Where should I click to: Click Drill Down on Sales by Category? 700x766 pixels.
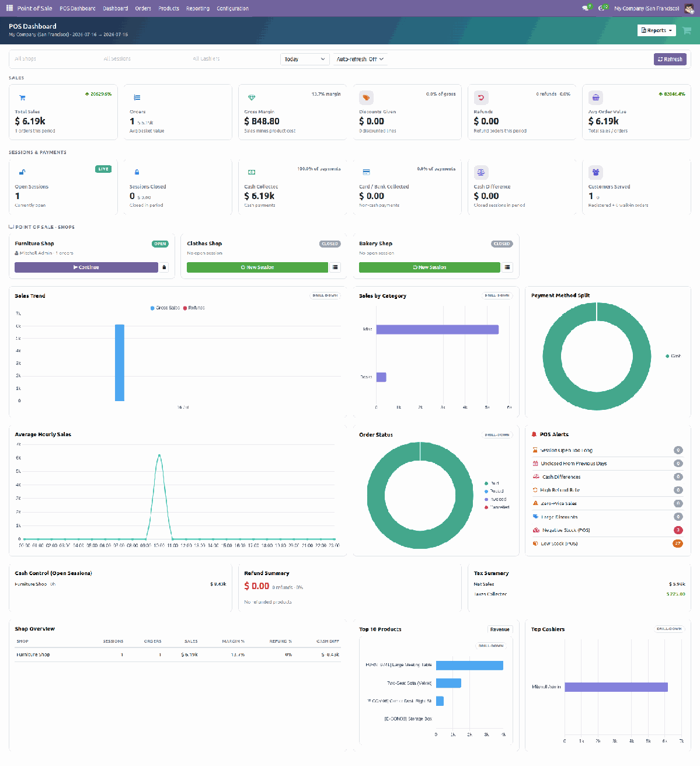[497, 295]
